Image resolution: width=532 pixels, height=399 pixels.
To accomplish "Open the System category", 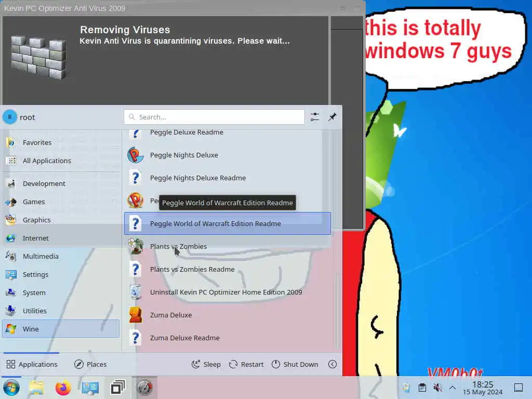I will (61, 292).
